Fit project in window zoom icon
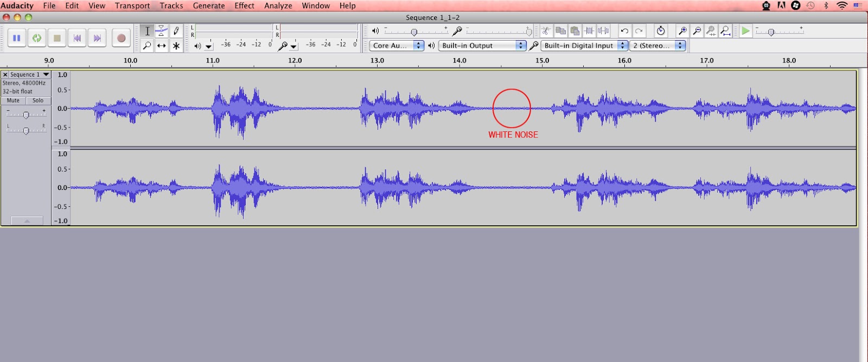Image resolution: width=868 pixels, height=362 pixels. (725, 31)
